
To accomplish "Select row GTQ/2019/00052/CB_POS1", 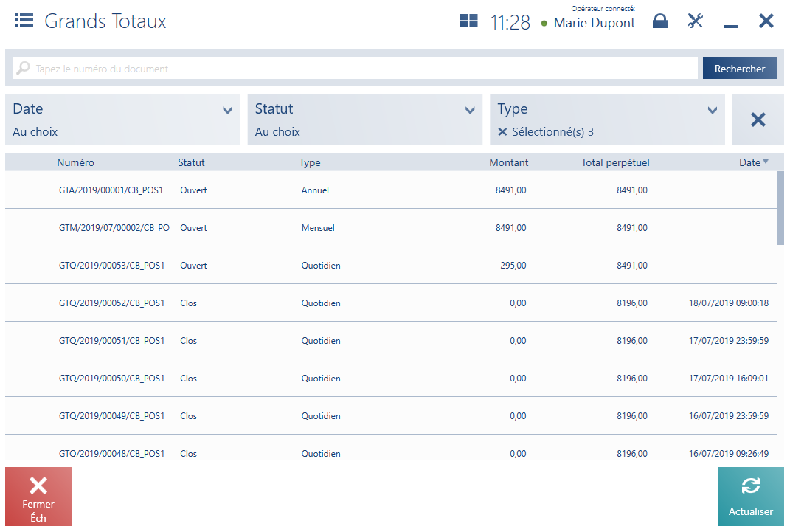I will [x=391, y=303].
